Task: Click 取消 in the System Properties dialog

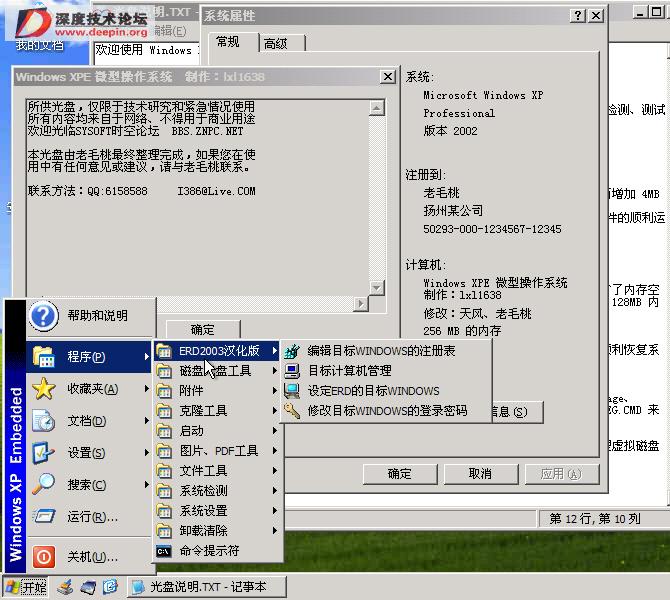Action: [481, 474]
